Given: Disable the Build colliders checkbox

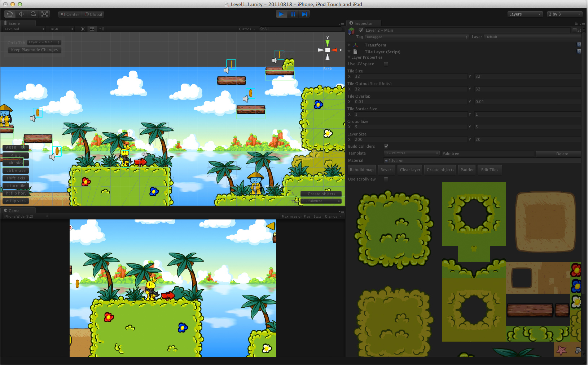Looking at the screenshot, I should pos(386,146).
